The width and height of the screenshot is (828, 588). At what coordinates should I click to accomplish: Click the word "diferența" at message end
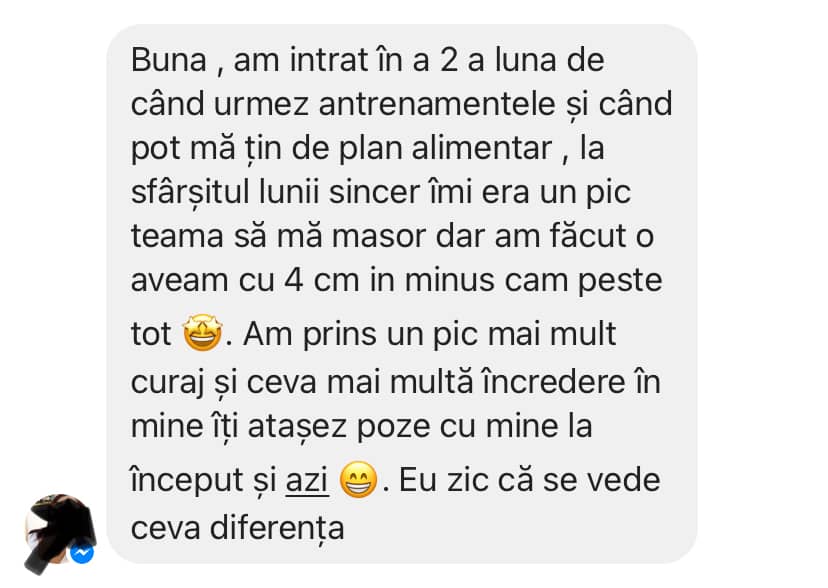[277, 528]
